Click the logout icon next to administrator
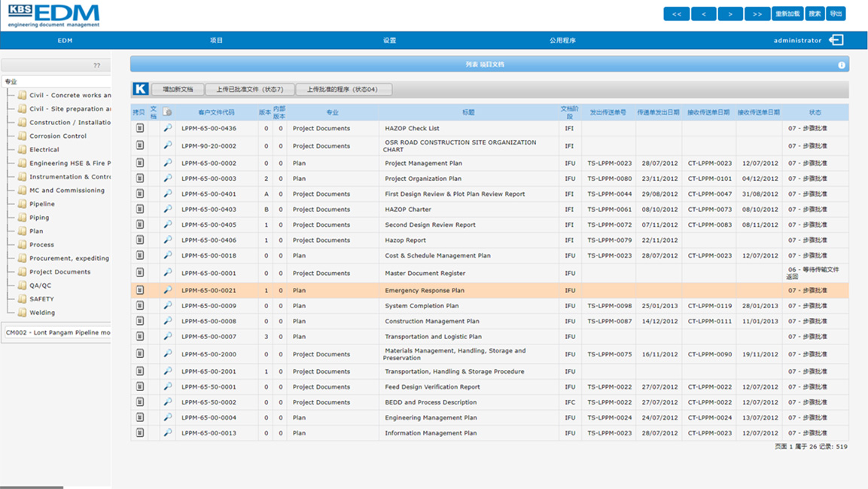Viewport: 868px width, 489px height. click(836, 40)
